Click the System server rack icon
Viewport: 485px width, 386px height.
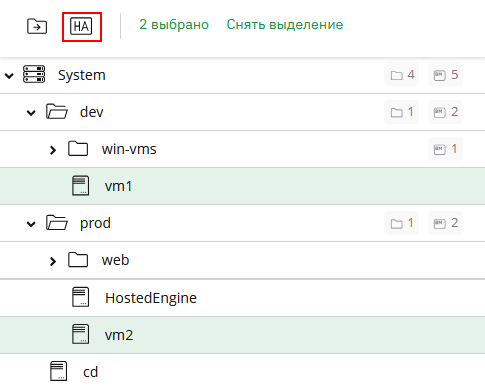click(x=34, y=74)
